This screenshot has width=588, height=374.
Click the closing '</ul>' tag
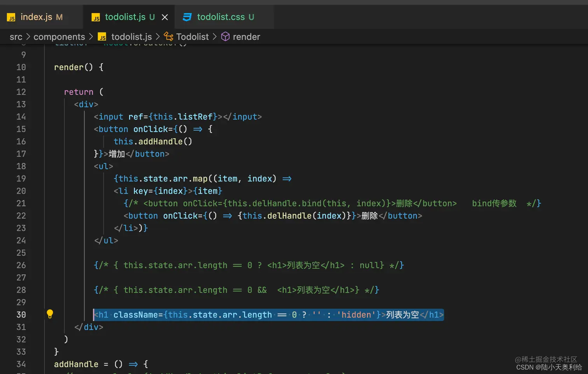click(x=106, y=241)
